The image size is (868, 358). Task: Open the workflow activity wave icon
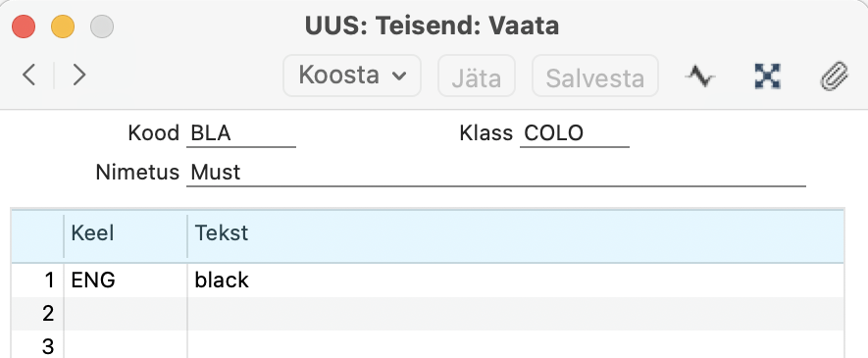click(700, 76)
